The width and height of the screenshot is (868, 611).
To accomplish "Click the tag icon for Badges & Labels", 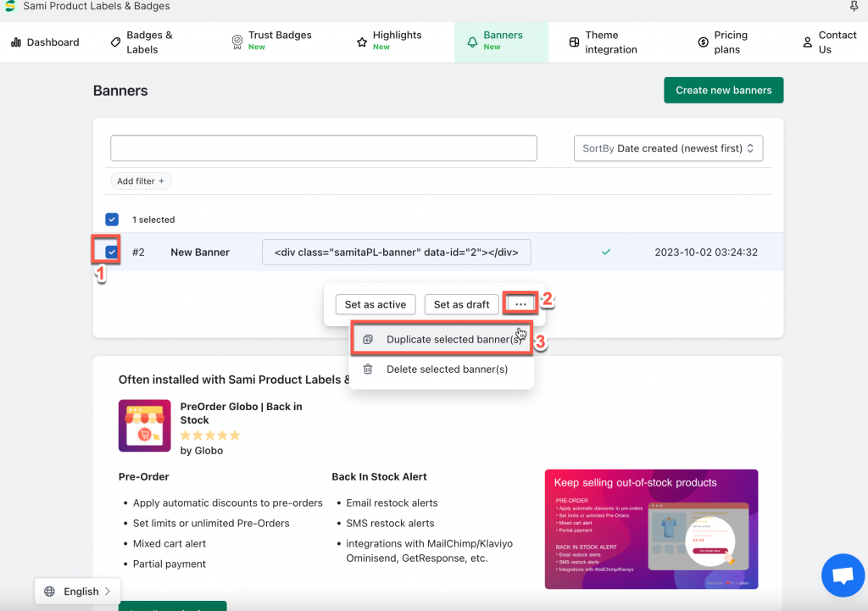I will 115,42.
